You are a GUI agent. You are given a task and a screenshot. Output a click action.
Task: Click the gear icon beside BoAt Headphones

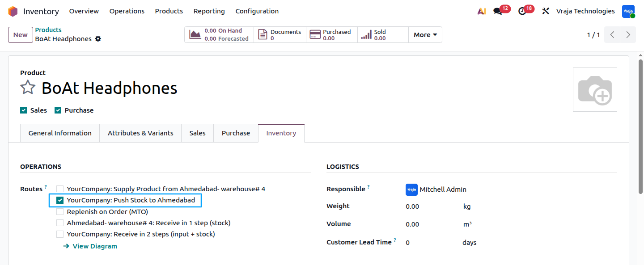pyautogui.click(x=98, y=39)
